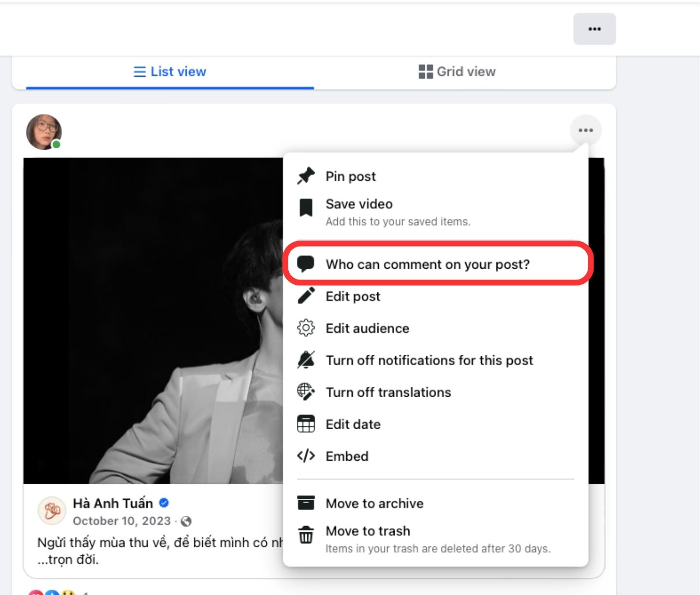Screen dimensions: 700x595
Task: Select Save video menu option
Action: 436,212
